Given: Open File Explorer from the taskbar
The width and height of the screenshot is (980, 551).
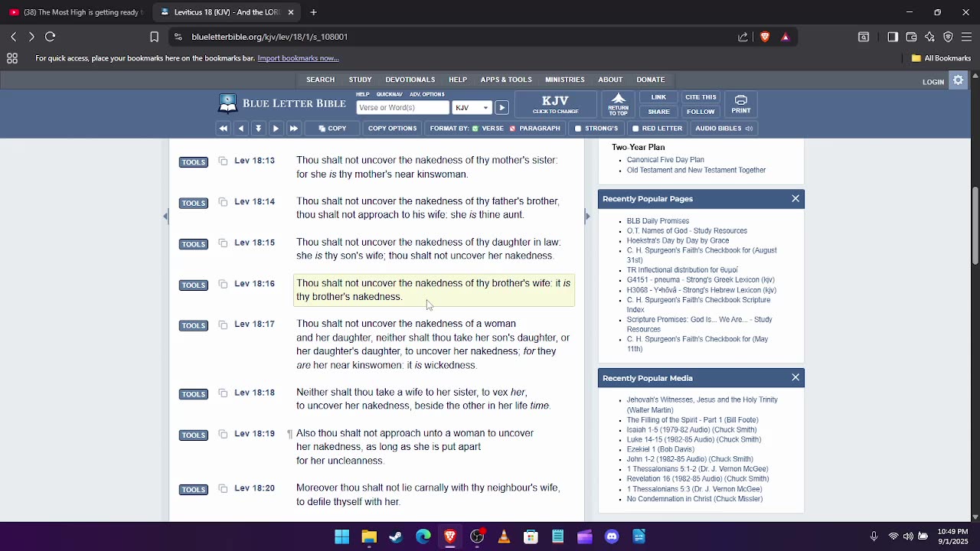Looking at the screenshot, I should (x=369, y=536).
